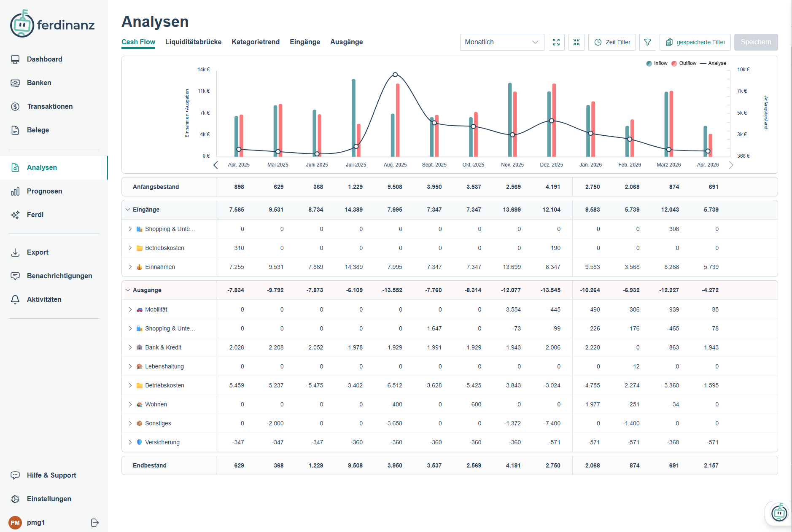
Task: Log out using the icon next to pmg1
Action: [94, 522]
